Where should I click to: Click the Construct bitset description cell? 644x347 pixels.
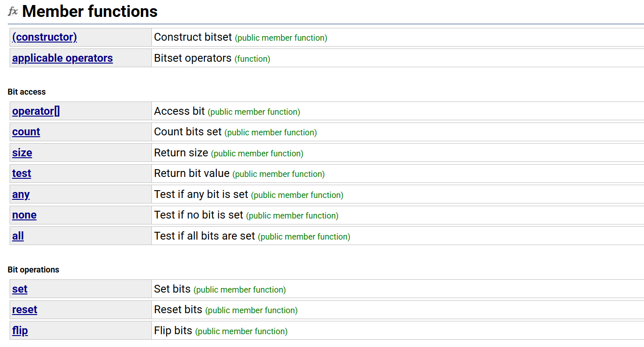tap(193, 37)
